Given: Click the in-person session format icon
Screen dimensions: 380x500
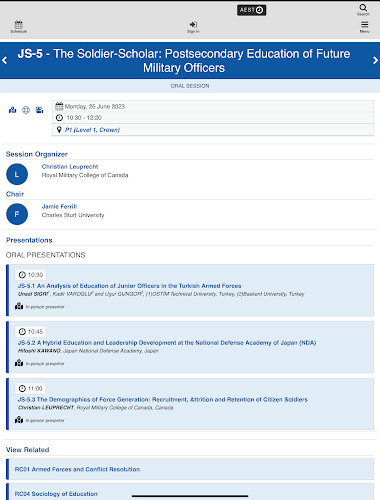Looking at the screenshot, I should click(x=13, y=110).
